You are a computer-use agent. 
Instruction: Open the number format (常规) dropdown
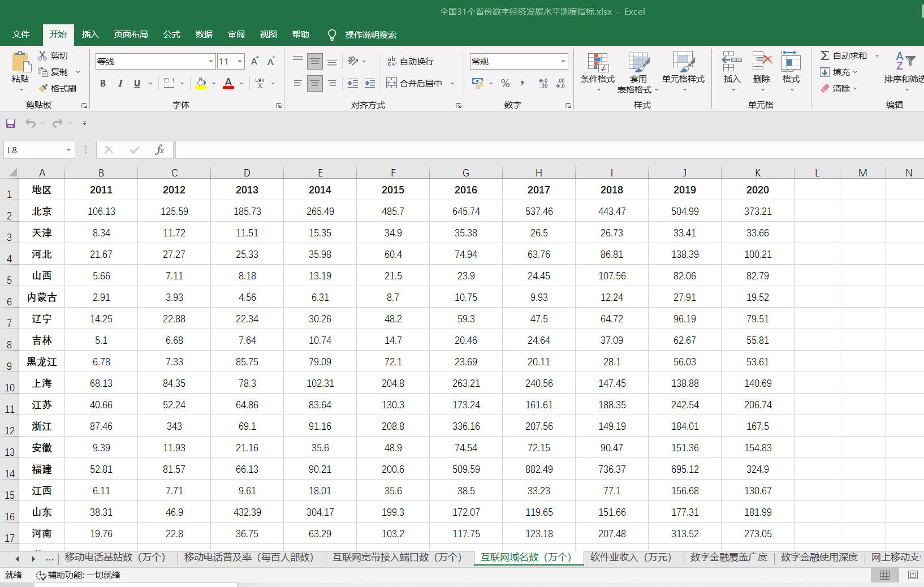click(x=563, y=61)
